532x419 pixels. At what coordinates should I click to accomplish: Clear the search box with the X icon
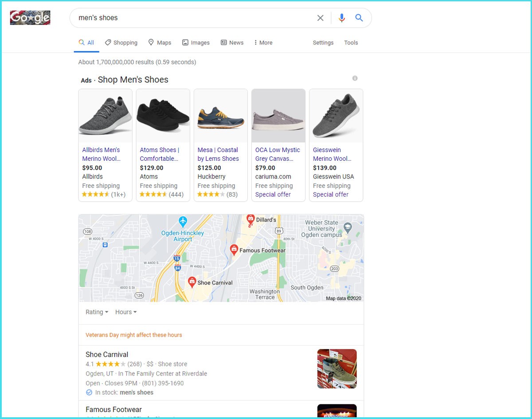[x=320, y=18]
